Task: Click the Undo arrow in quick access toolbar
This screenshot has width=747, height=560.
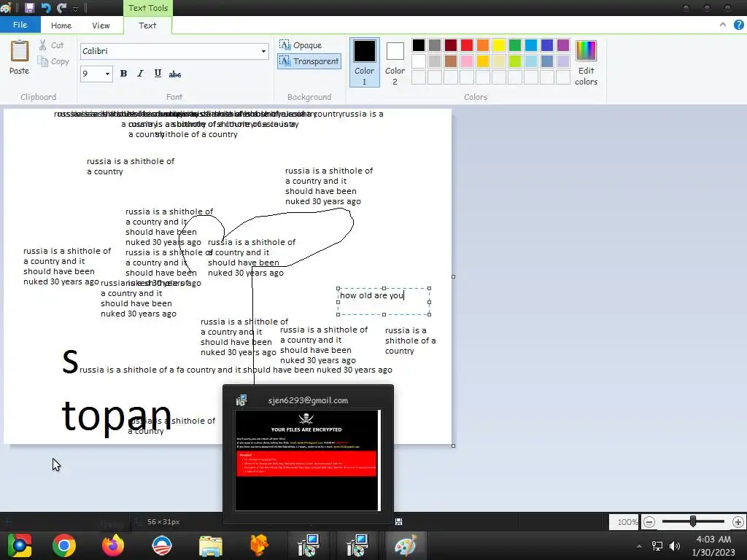Action: tap(46, 7)
